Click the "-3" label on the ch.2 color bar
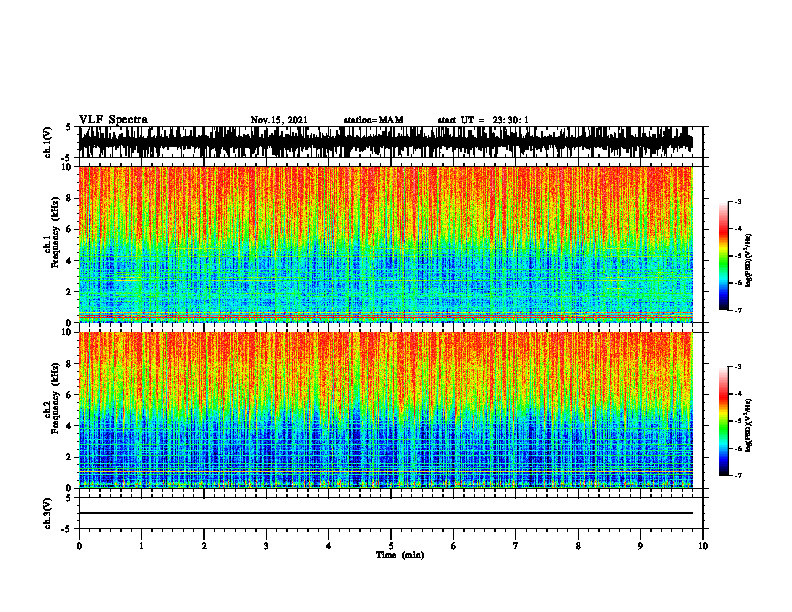 coord(738,367)
